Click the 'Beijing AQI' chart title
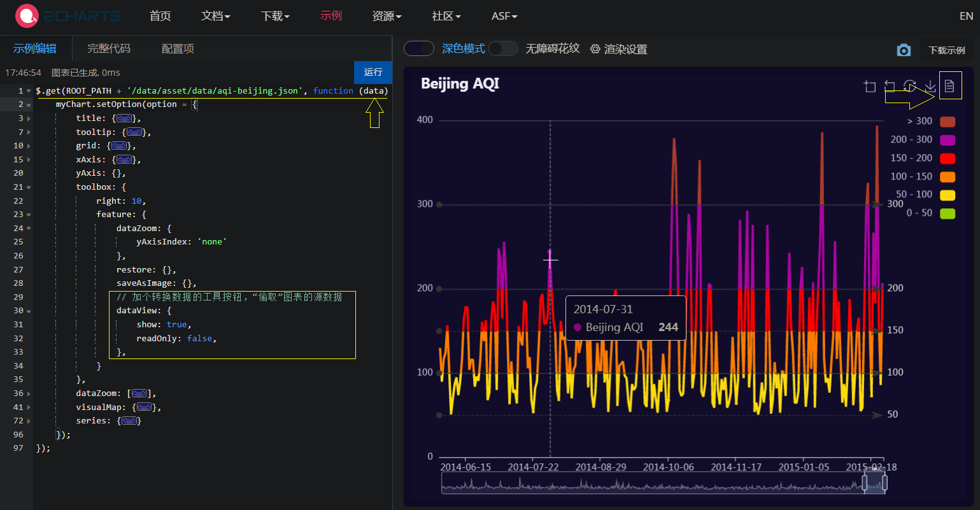The width and height of the screenshot is (980, 510). [460, 83]
